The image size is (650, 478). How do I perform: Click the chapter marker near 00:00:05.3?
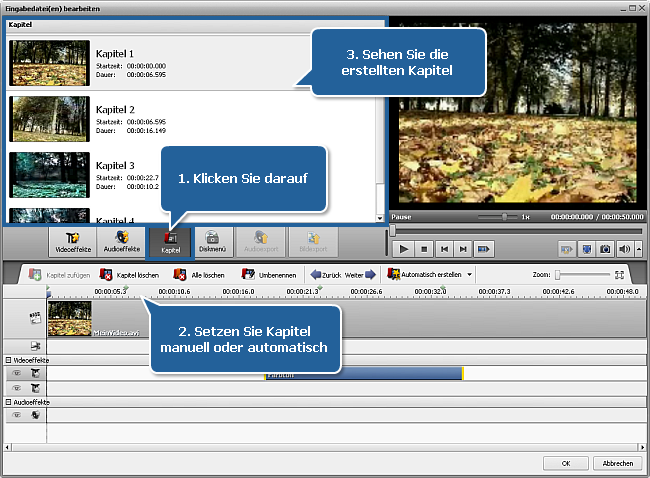[126, 288]
